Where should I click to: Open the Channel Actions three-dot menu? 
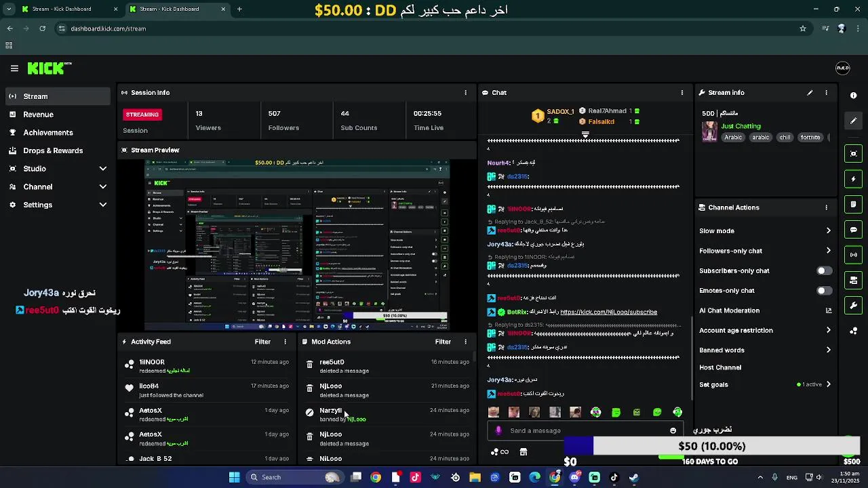(826, 207)
